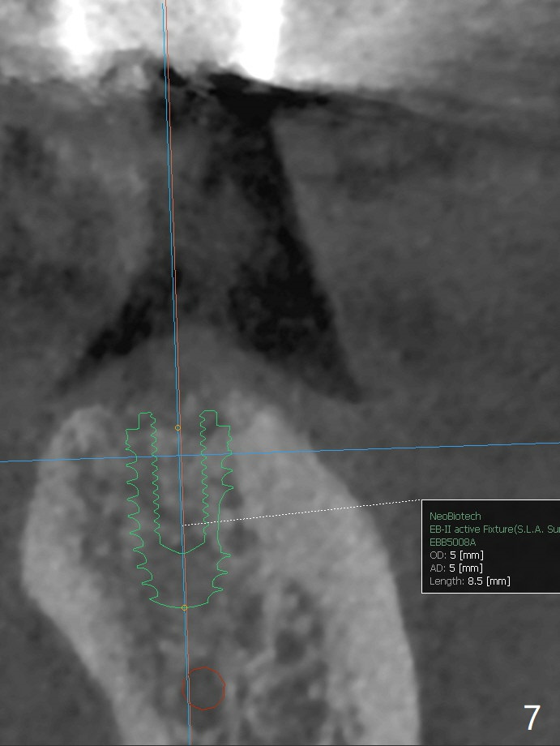Click the NeoBiotech manufacturer text
Viewport: 560px width, 746px height.
455,516
